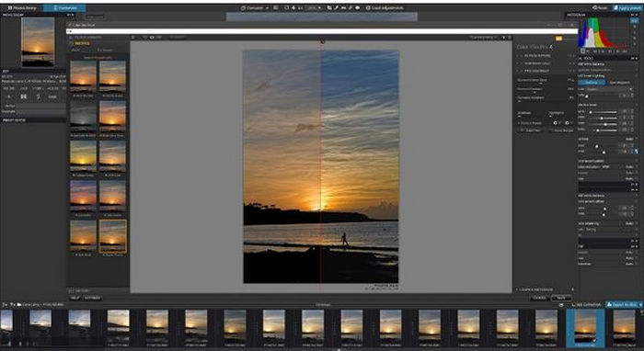Select the black-and-white preset thumbnail

pyautogui.click(x=83, y=116)
